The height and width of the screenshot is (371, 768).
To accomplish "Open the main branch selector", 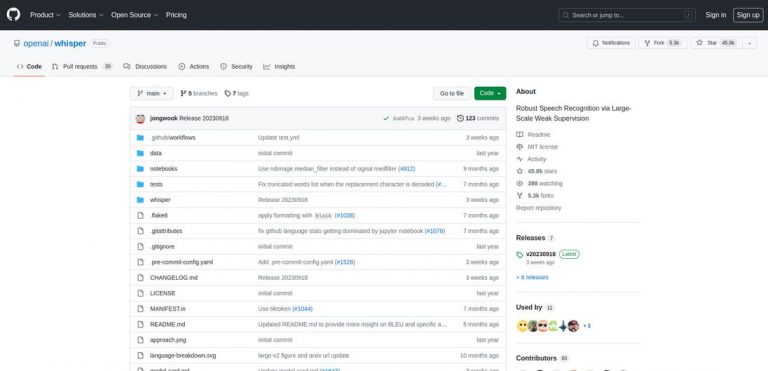I will [152, 94].
